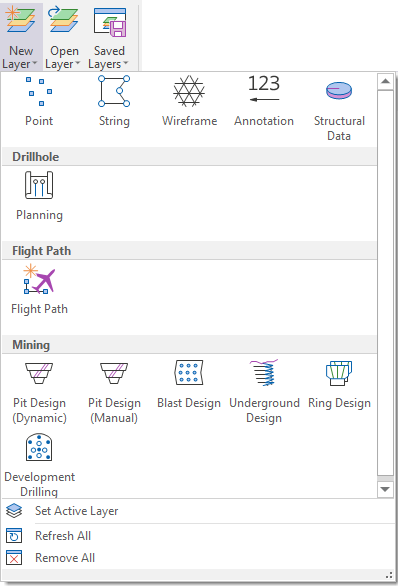
Task: Choose the Blast Design layer
Action: point(189,386)
